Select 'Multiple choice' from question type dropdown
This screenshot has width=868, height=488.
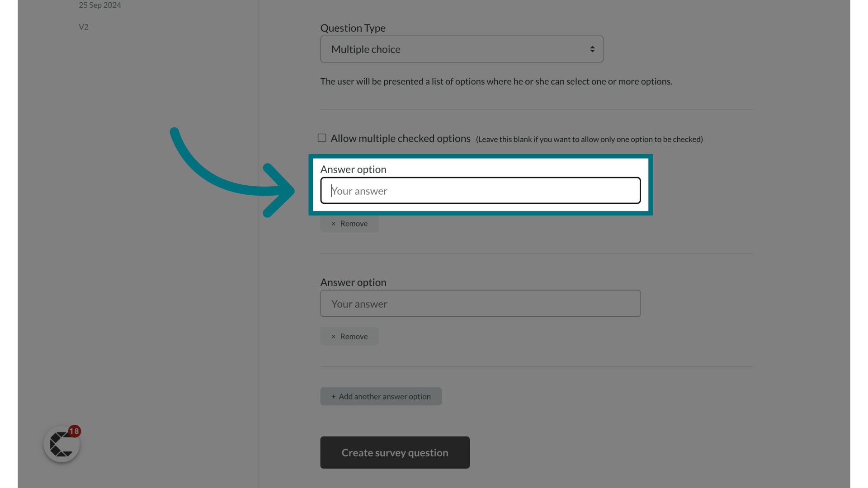462,49
